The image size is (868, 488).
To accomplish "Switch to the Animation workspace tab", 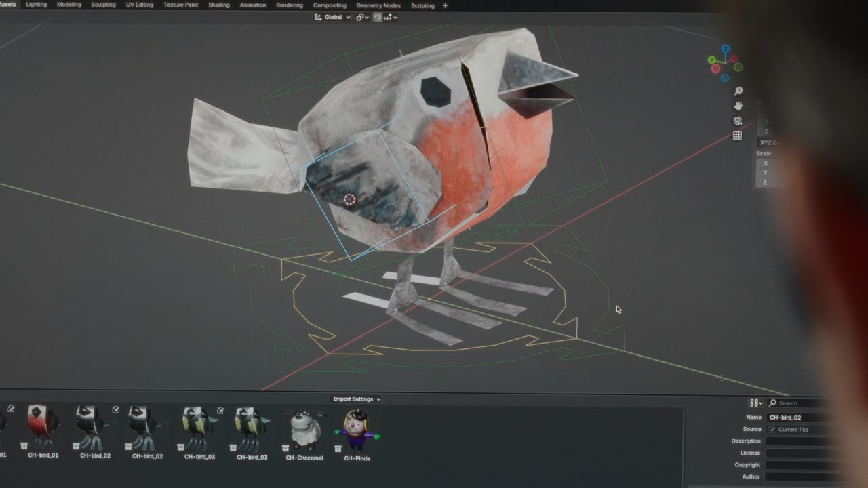I will 253,5.
